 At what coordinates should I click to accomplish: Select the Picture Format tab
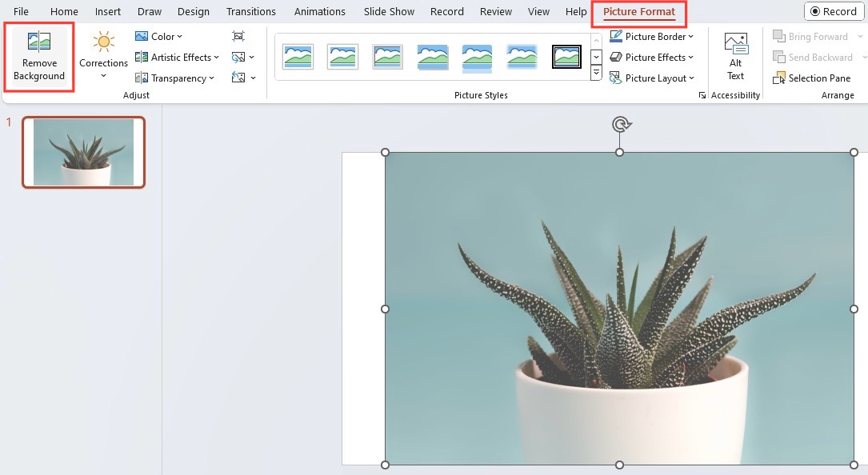(639, 12)
